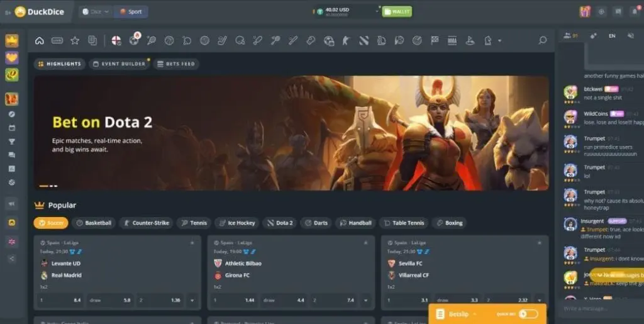This screenshot has height=324, width=644.
Task: Click the chat message input field
Action: [x=597, y=309]
